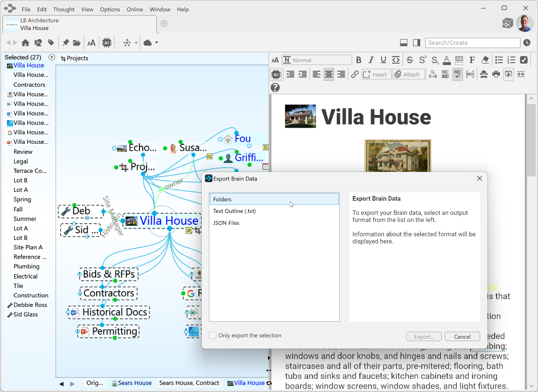Viewport: 538px width, 392px height.
Task: Open the Thought menu
Action: (x=64, y=9)
